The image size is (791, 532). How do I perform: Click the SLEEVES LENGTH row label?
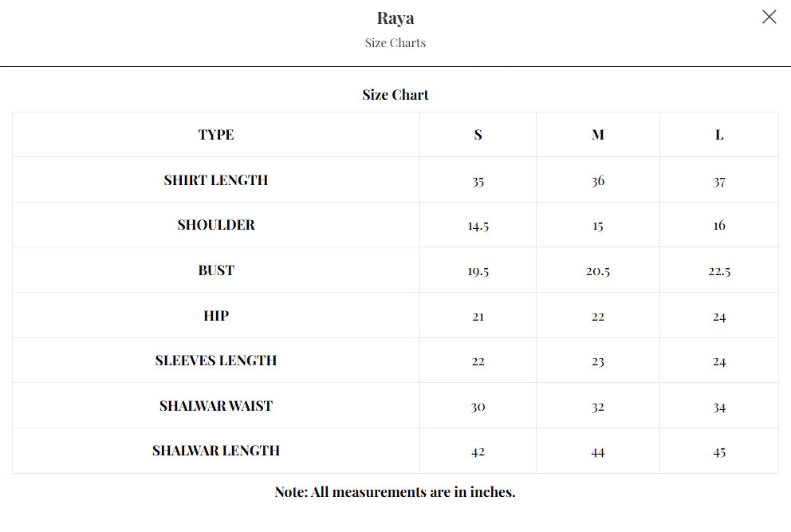click(216, 361)
